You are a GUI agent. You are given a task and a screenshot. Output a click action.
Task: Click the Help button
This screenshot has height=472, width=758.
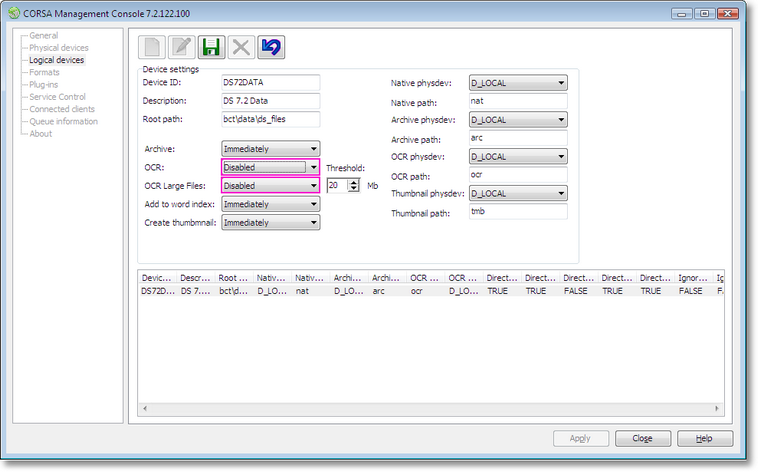pos(705,438)
